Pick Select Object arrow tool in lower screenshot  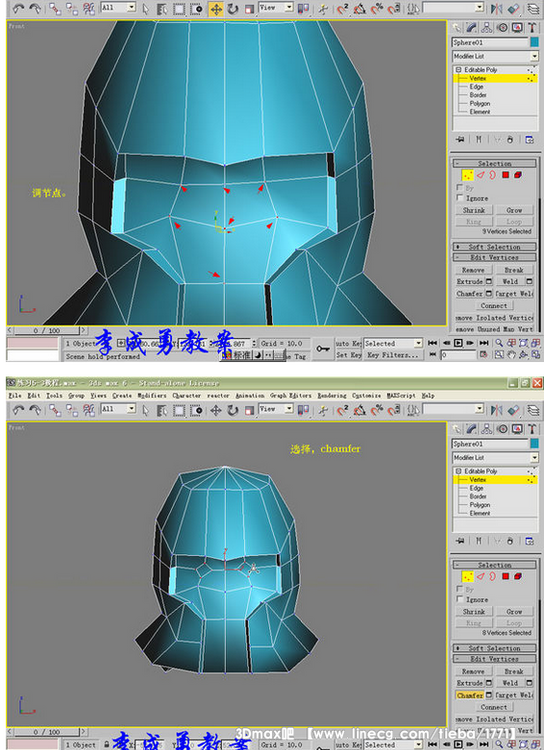click(146, 410)
